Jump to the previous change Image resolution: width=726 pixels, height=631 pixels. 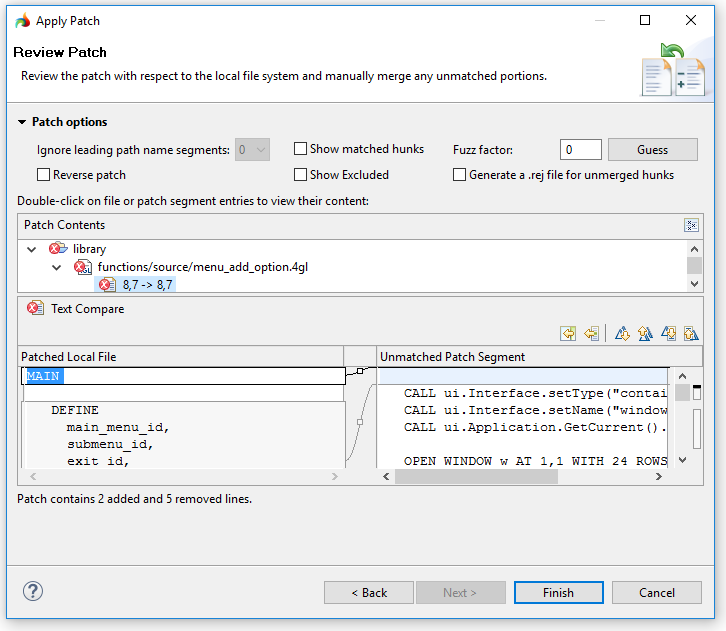690,333
